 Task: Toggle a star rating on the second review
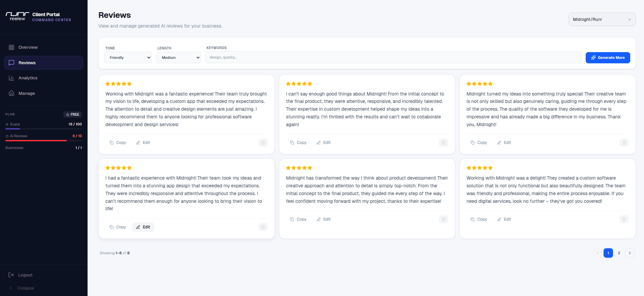tap(298, 84)
